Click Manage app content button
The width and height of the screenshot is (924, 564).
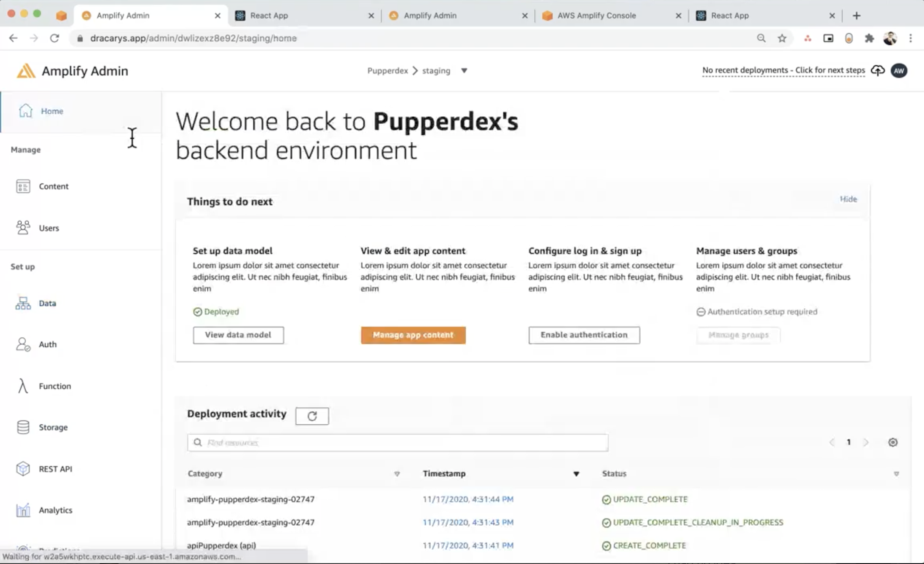[413, 335]
